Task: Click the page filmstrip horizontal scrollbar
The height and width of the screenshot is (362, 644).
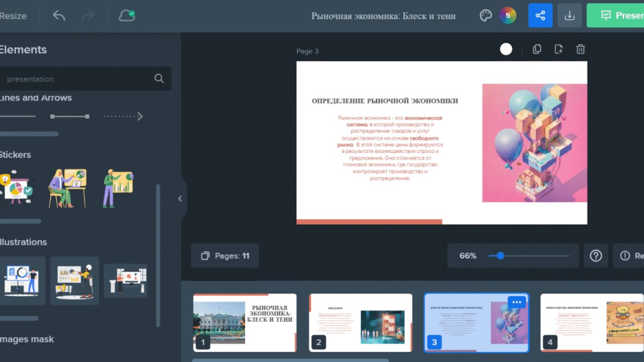Action: click(290, 360)
